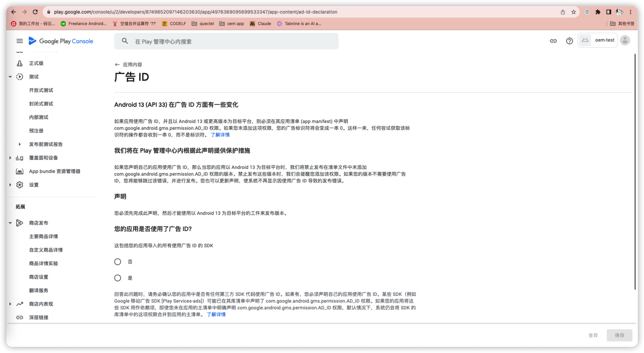The image size is (644, 353).
Task: Open 商店设置 menu item
Action: click(39, 277)
